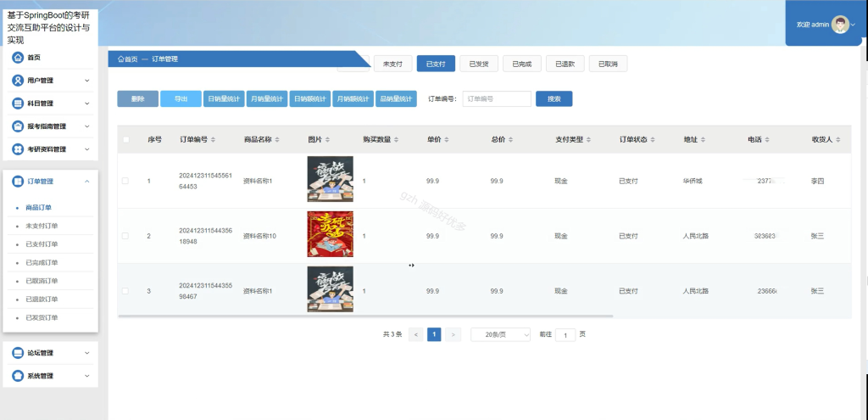This screenshot has height=420, width=868.
Task: Click the admin avatar picture
Action: coord(840,25)
